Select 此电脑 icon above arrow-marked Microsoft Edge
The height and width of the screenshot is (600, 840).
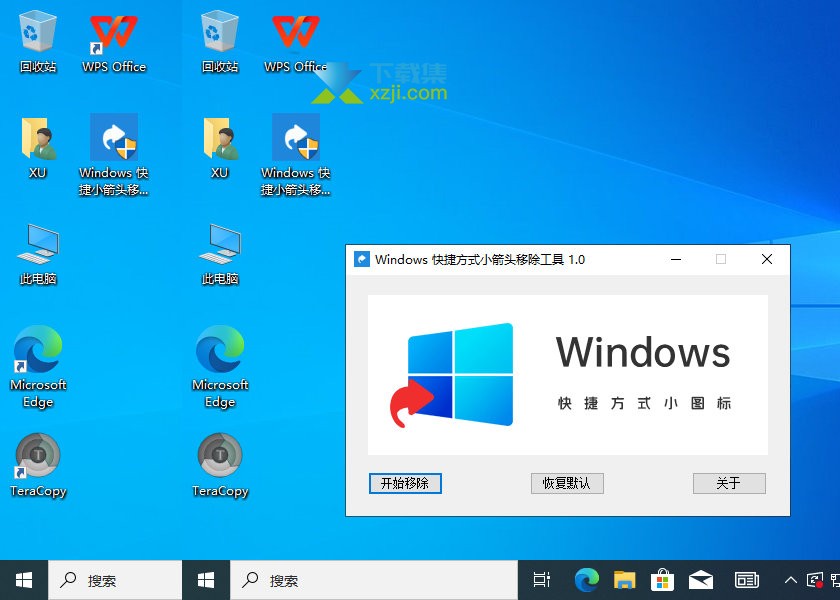coord(38,255)
